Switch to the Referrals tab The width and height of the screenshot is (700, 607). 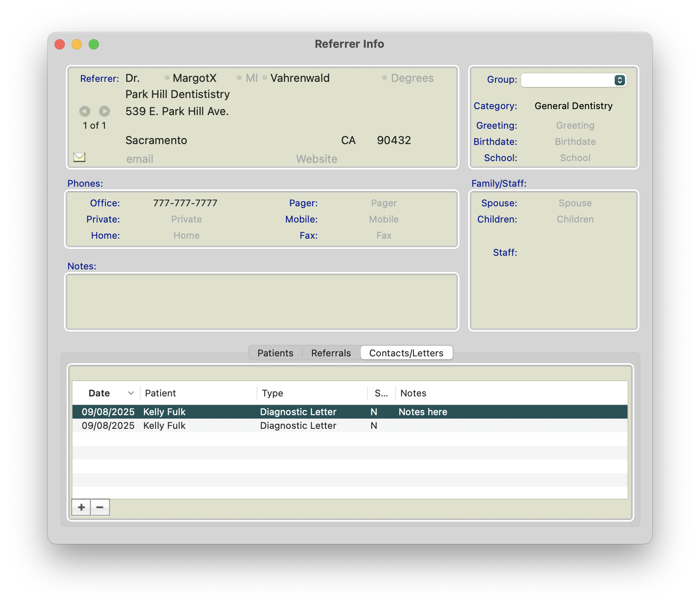(331, 353)
